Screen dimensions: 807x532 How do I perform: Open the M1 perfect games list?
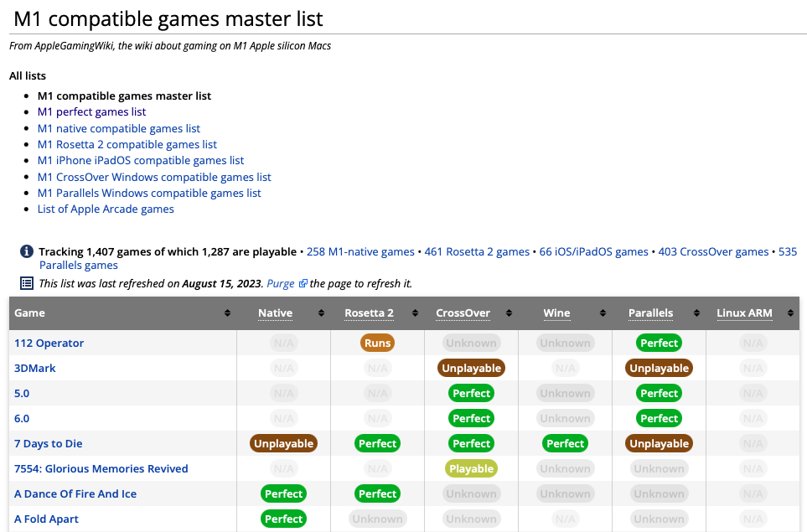tap(91, 111)
